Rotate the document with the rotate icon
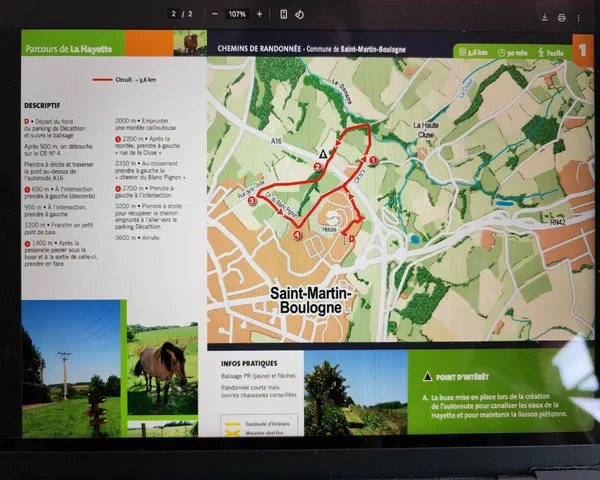The image size is (600, 480). click(300, 15)
